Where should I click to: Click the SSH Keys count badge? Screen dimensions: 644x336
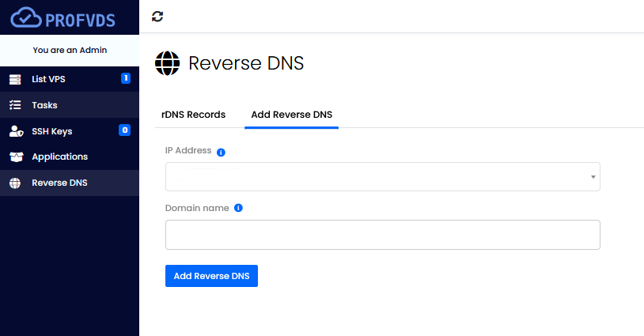(124, 130)
